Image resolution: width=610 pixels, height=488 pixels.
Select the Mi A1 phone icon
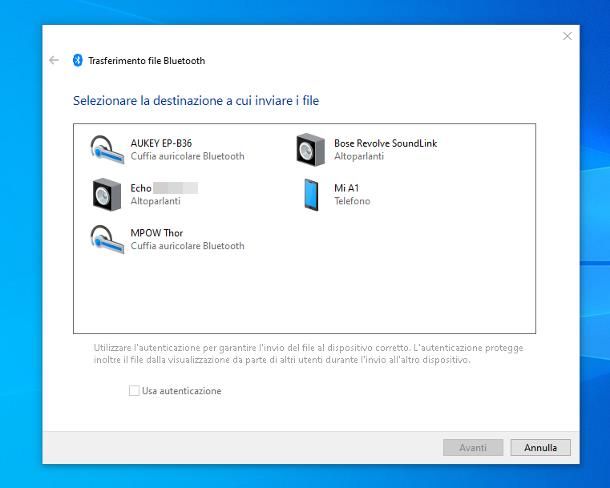pyautogui.click(x=311, y=195)
